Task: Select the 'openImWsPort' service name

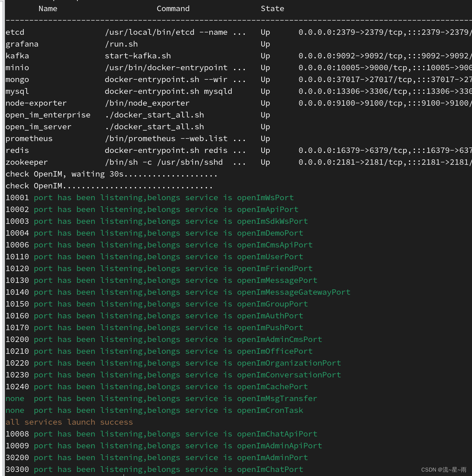Action: 265,198
